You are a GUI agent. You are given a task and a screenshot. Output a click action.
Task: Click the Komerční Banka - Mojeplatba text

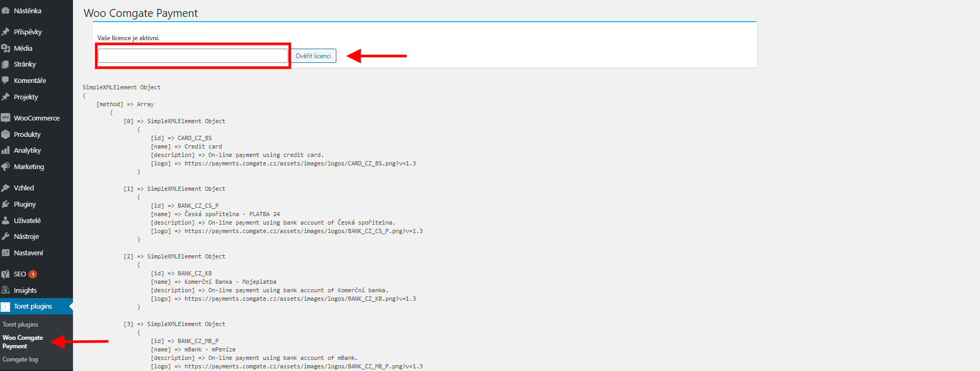tap(230, 282)
